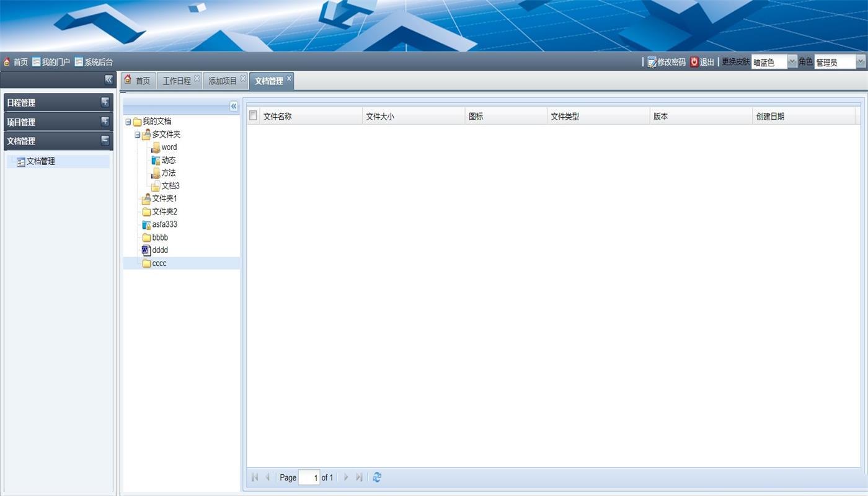Sort by 文件大小 column header
Viewport: 868px width, 496px height.
[x=414, y=116]
